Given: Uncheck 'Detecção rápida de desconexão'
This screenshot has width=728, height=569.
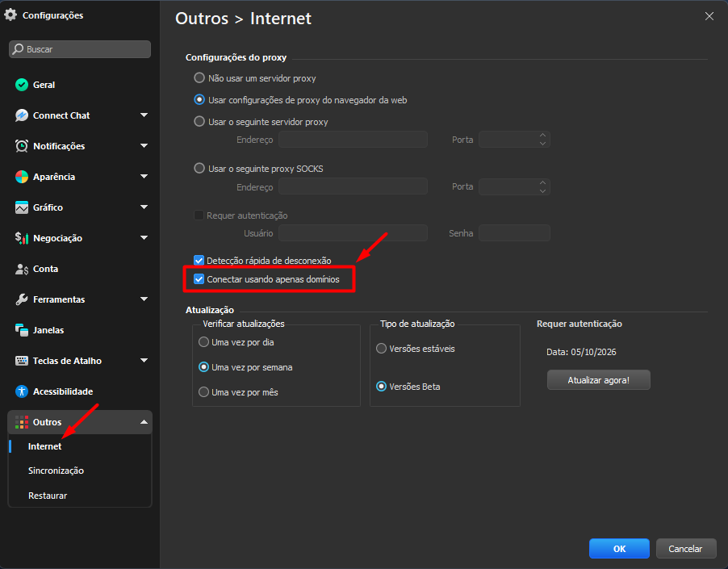Looking at the screenshot, I should click(x=199, y=260).
